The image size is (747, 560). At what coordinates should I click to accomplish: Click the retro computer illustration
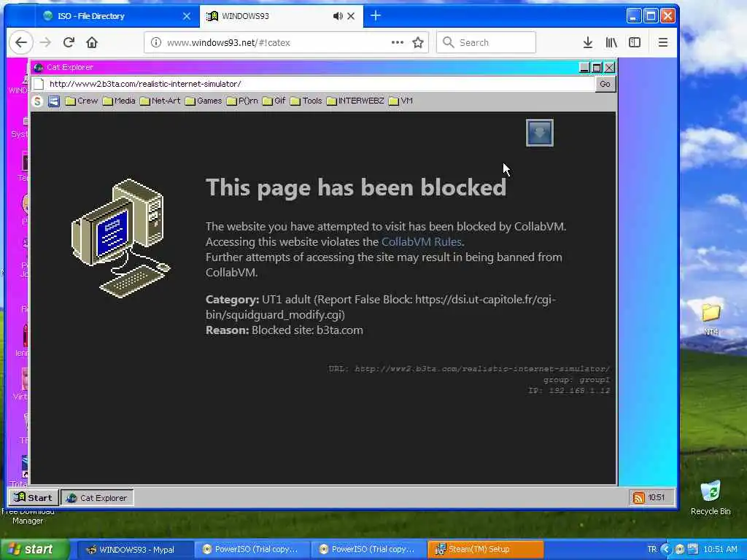122,238
